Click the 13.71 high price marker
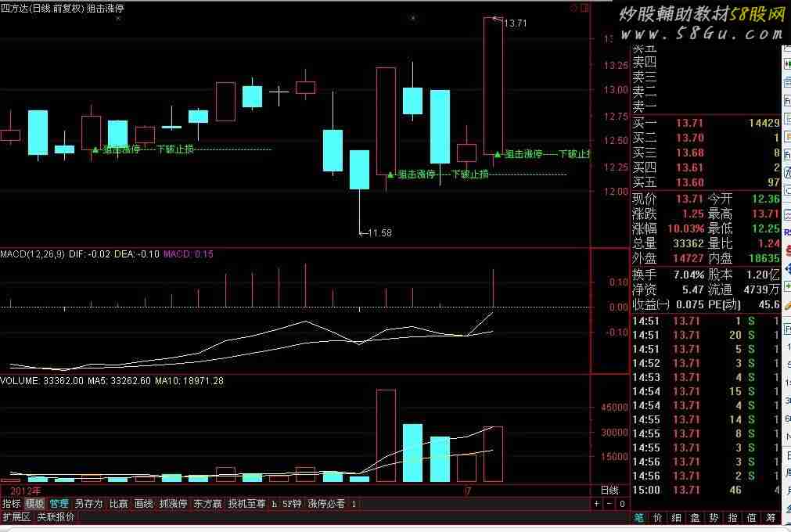The image size is (791, 532). coord(515,23)
